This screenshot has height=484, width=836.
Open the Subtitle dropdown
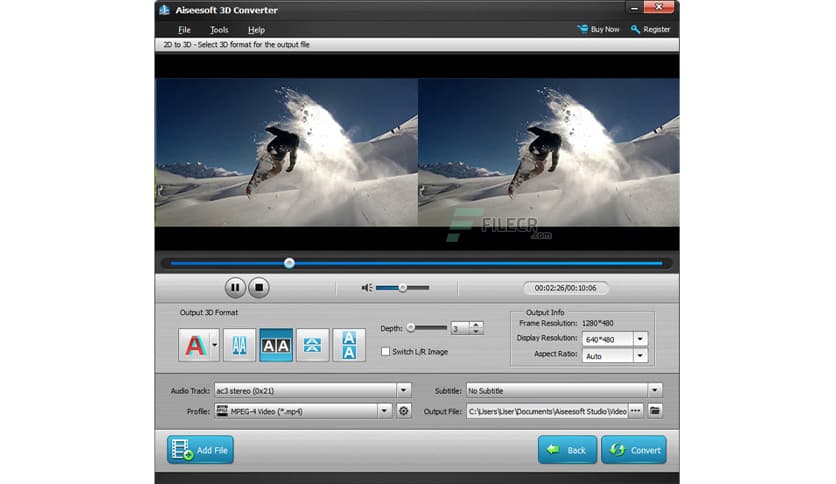[x=655, y=390]
